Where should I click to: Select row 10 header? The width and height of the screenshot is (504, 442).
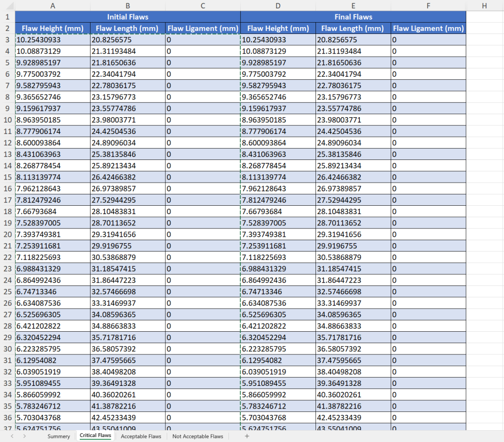7,120
